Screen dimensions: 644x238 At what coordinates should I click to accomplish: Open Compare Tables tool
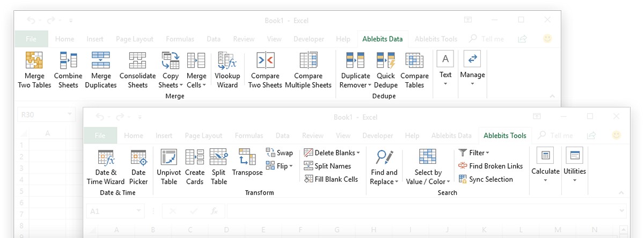tap(414, 70)
